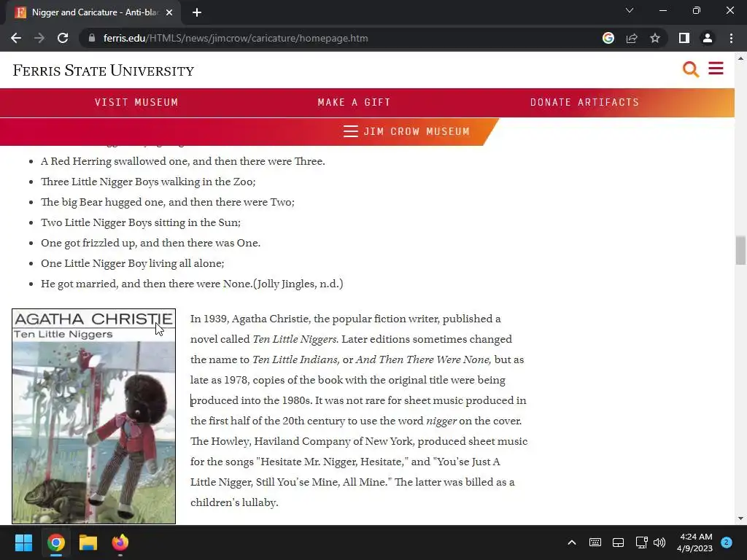Select the Ferris page browser tab
Screen dimensions: 747x560
pos(94,12)
